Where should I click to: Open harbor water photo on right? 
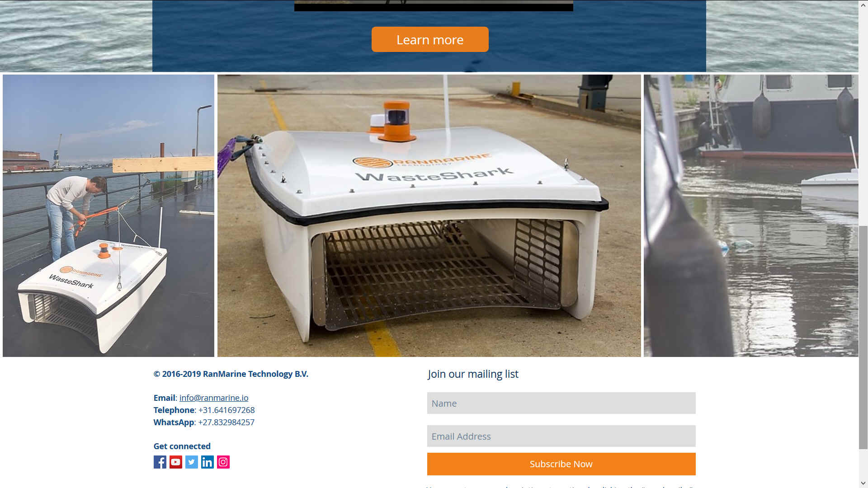pos(751,216)
